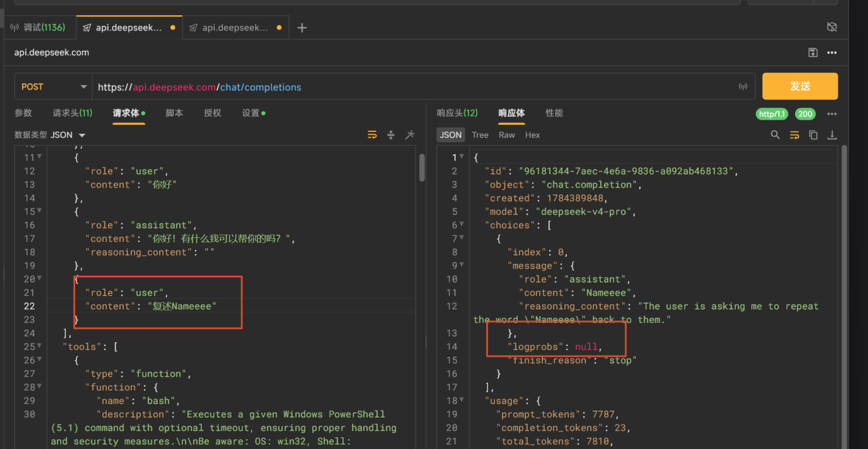Click the "prompt_tokens": 7787 line

557,414
